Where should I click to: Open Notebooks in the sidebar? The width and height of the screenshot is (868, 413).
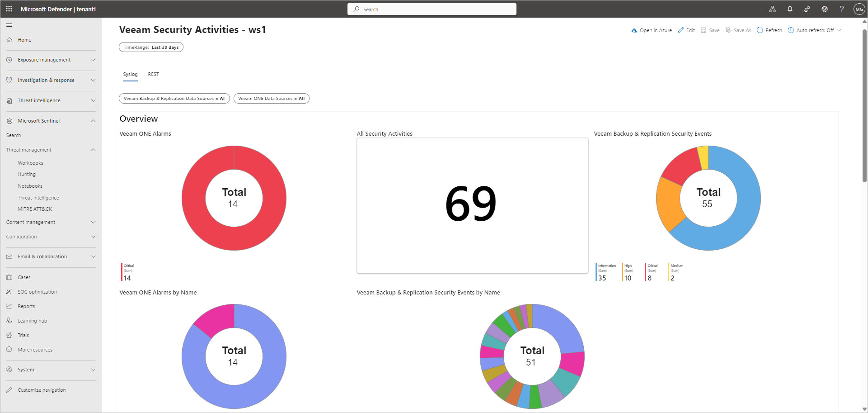(x=30, y=186)
